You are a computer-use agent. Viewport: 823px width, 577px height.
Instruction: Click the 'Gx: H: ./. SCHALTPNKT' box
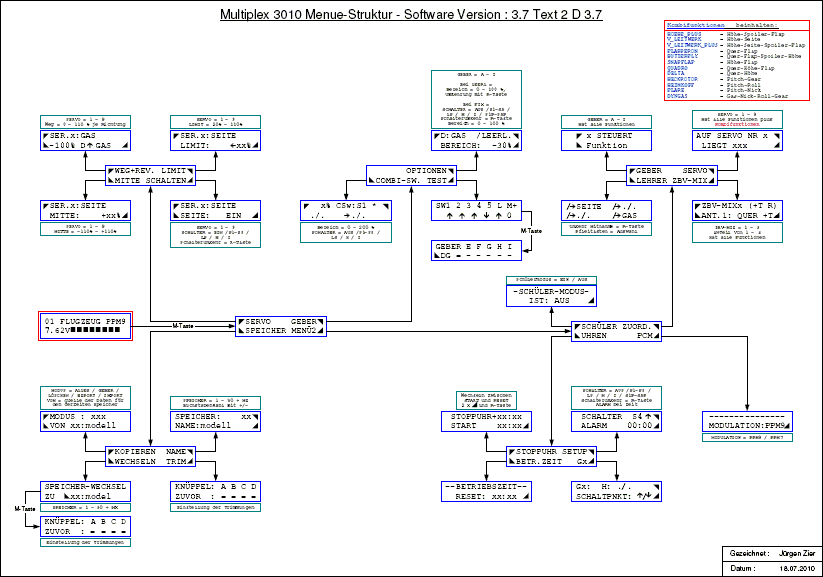coord(616,491)
